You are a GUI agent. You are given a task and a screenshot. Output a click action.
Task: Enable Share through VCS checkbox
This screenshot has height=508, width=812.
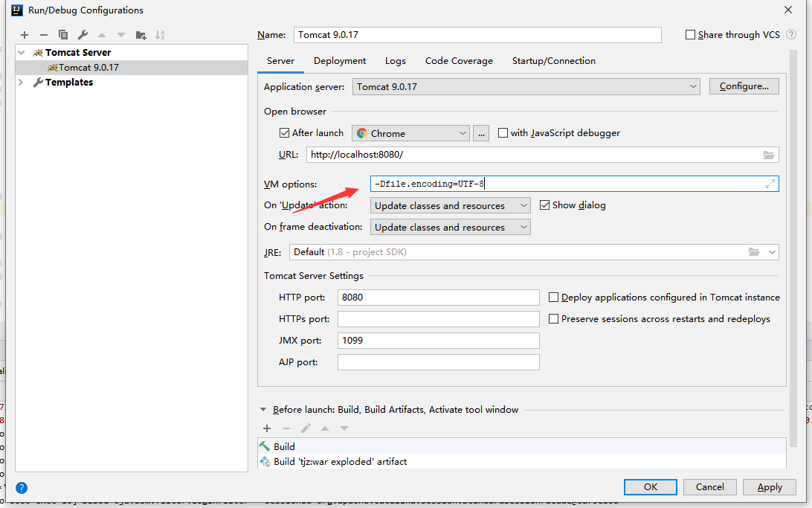[690, 35]
